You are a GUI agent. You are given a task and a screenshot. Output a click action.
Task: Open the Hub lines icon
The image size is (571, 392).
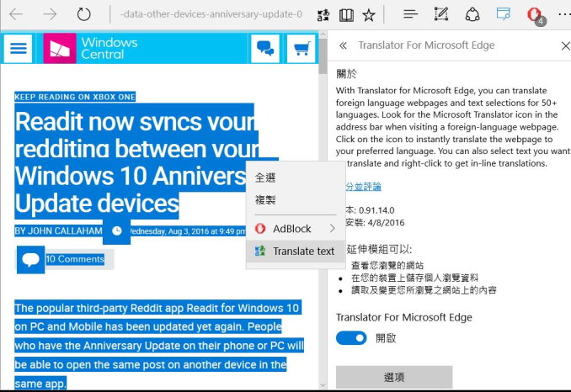pos(410,14)
